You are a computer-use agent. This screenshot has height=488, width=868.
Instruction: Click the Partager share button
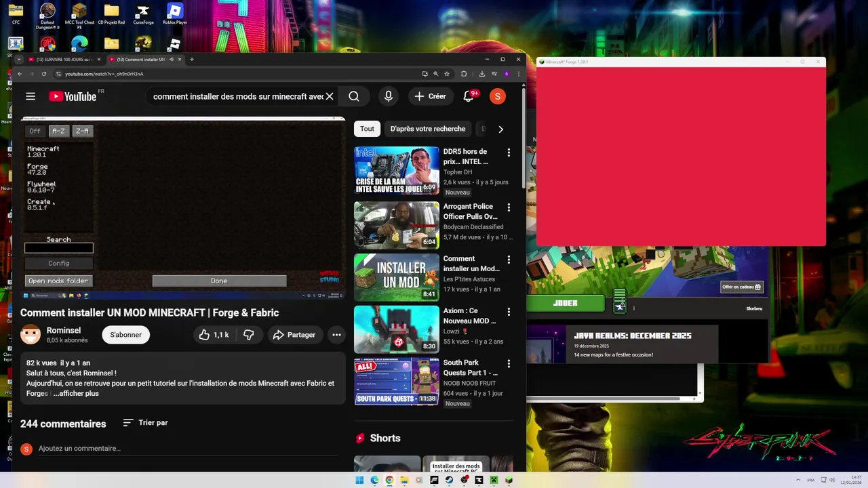pos(294,335)
